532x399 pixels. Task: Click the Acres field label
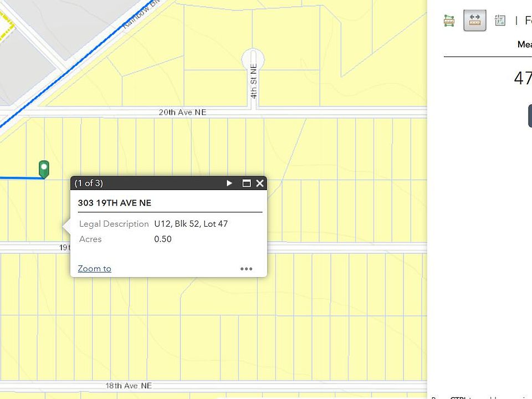point(90,239)
